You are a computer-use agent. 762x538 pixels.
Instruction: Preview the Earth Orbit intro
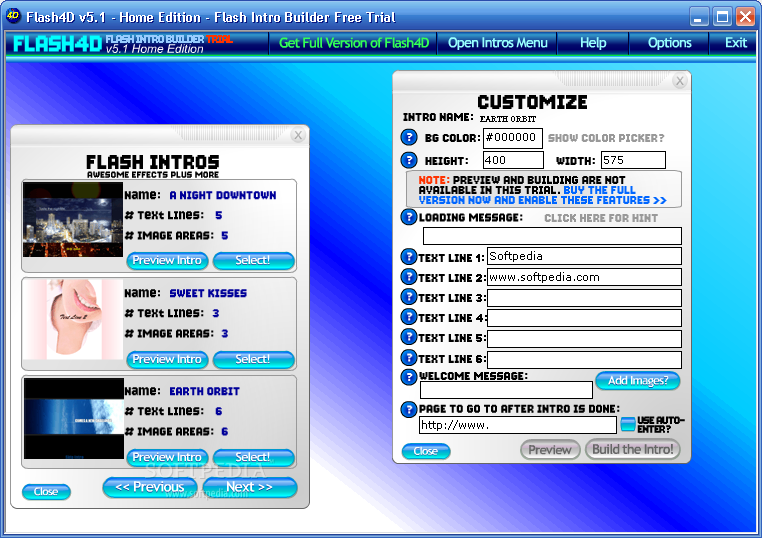[167, 457]
